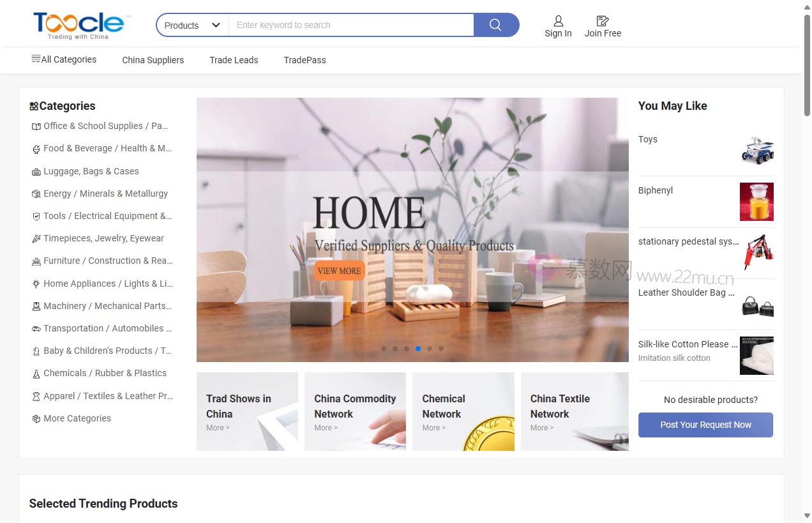Select the third carousel dot indicator
Image resolution: width=812 pixels, height=523 pixels.
click(407, 349)
